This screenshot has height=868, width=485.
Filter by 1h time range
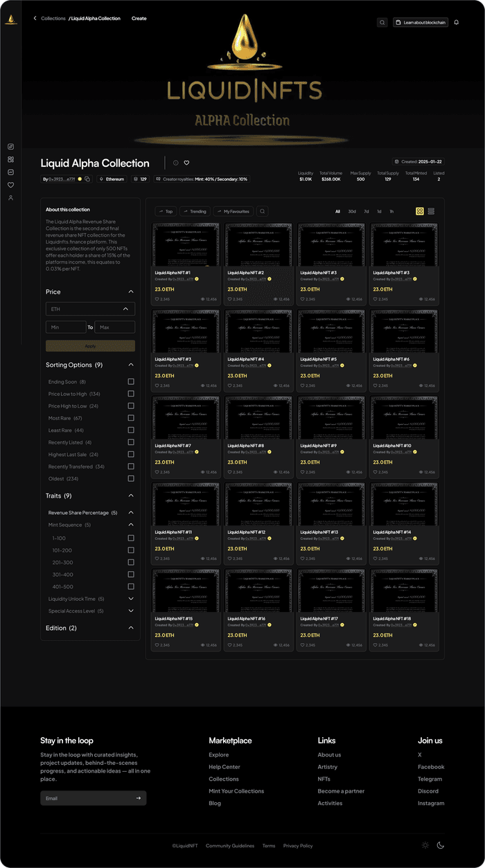[x=391, y=211]
